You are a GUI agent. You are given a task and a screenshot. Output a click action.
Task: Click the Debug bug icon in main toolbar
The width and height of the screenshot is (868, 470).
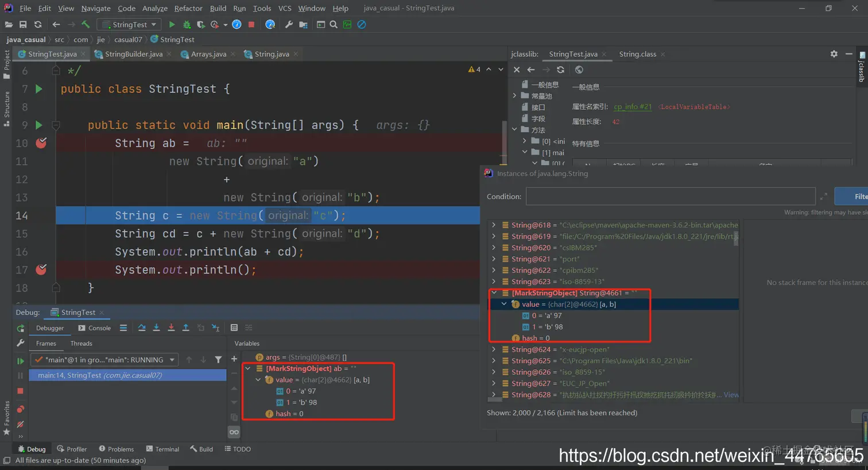[x=187, y=25]
